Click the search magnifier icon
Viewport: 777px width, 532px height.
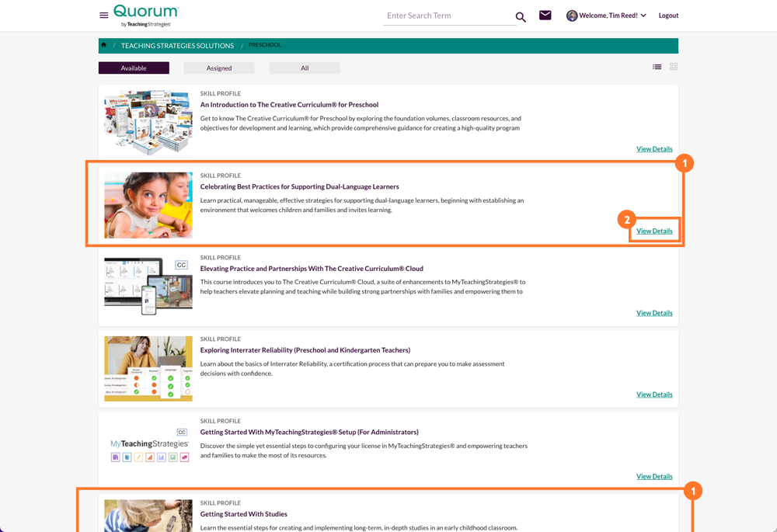coord(521,16)
